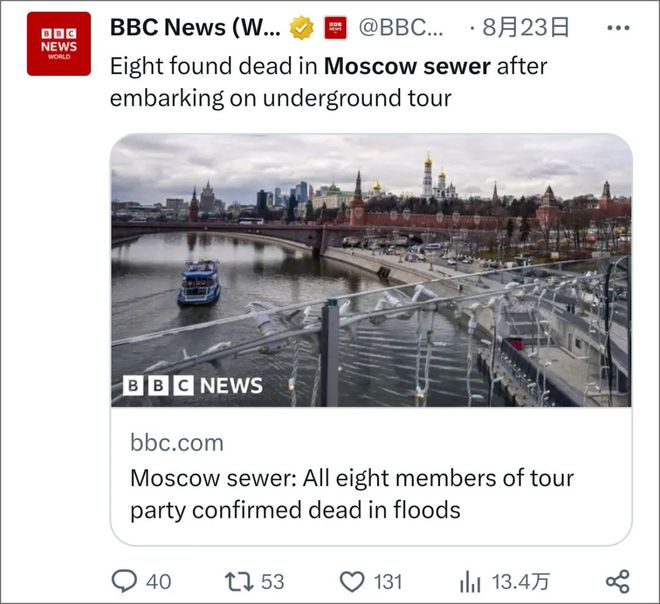660x604 pixels.
Task: Click the reply comment bubble icon
Action: coord(124,581)
